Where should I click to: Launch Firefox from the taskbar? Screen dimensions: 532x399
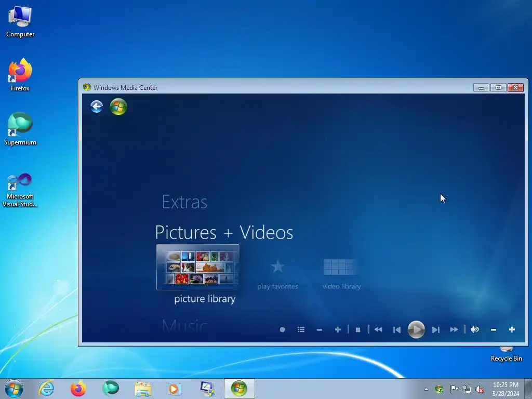click(x=78, y=389)
